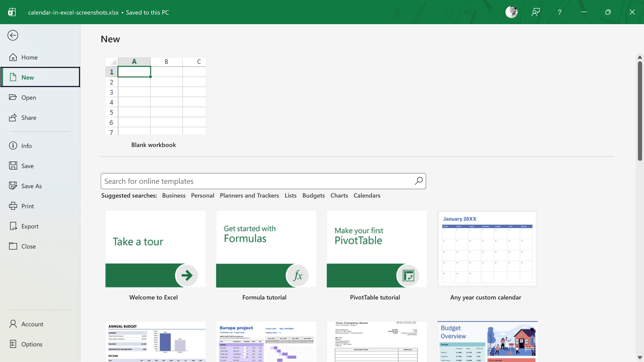Click the New document icon
Image resolution: width=644 pixels, height=362 pixels.
(13, 77)
